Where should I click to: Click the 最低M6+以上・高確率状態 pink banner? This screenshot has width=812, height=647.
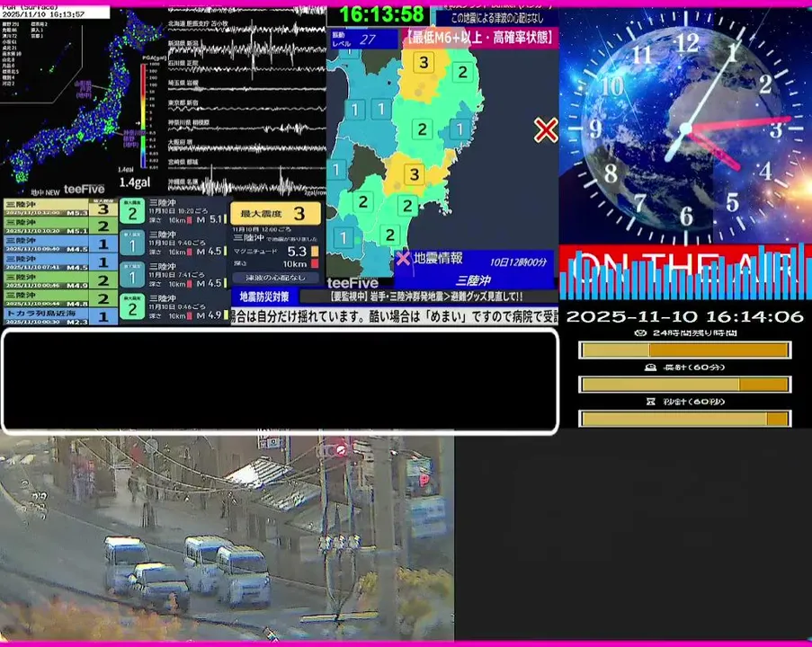click(480, 37)
